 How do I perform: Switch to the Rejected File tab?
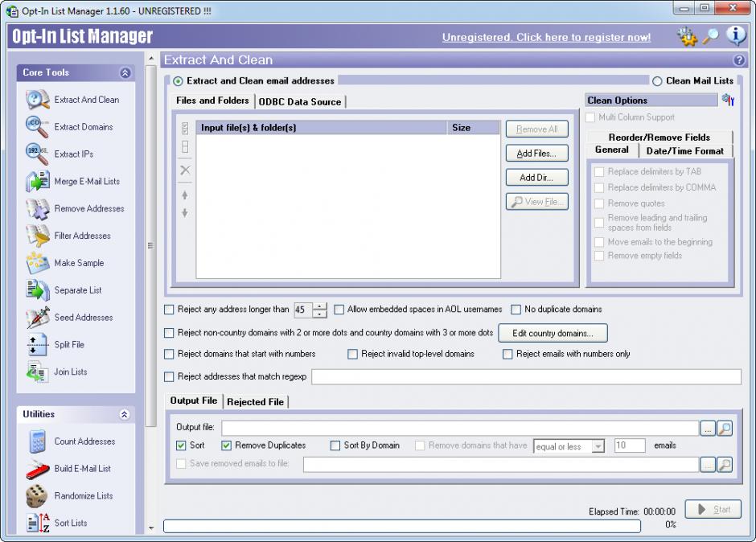tap(255, 401)
